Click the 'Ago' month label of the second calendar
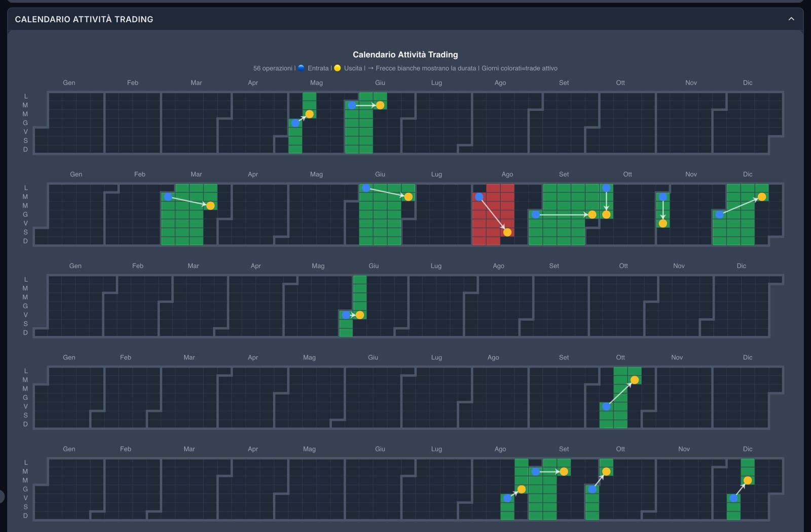Image resolution: width=811 pixels, height=532 pixels. (507, 174)
